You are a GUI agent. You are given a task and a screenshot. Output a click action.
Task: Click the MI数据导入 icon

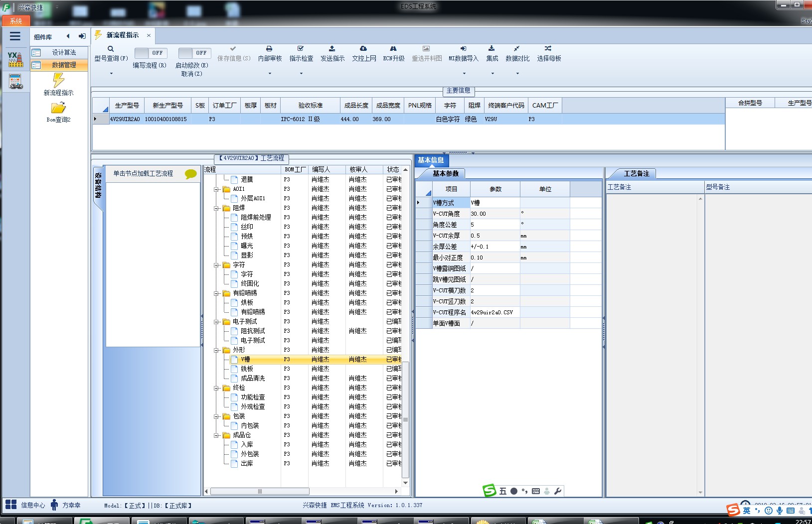(463, 49)
